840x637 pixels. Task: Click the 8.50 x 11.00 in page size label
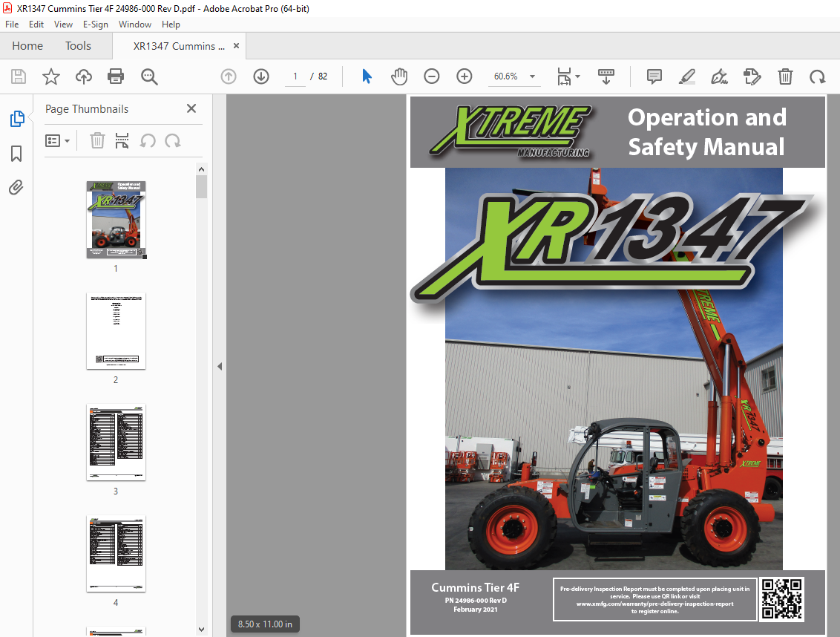(x=265, y=624)
